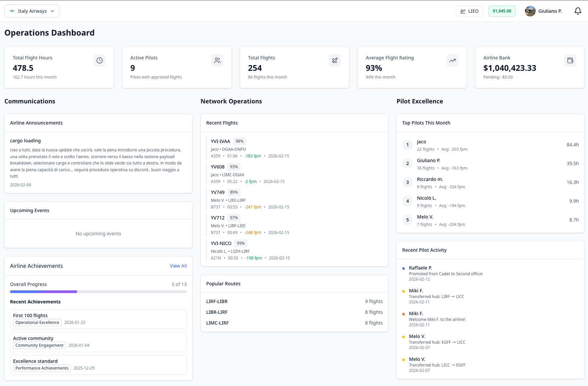
Task: Expand the LIEO hub menu
Action: pos(469,11)
